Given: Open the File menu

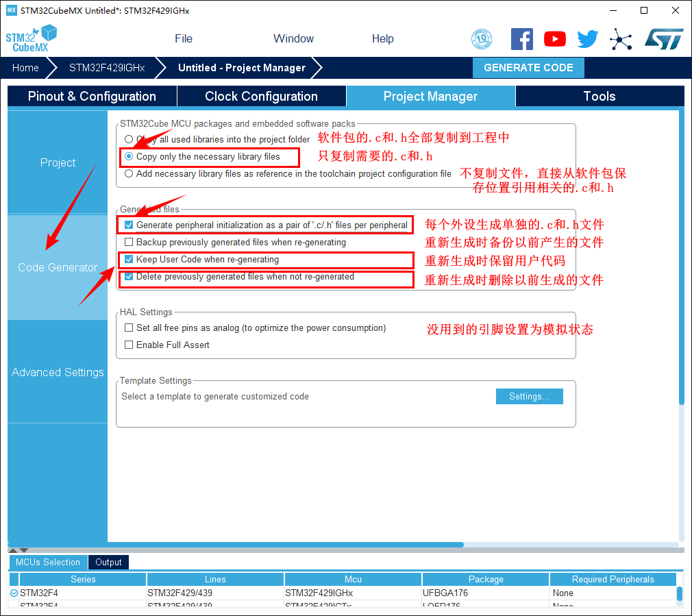Looking at the screenshot, I should coord(184,39).
